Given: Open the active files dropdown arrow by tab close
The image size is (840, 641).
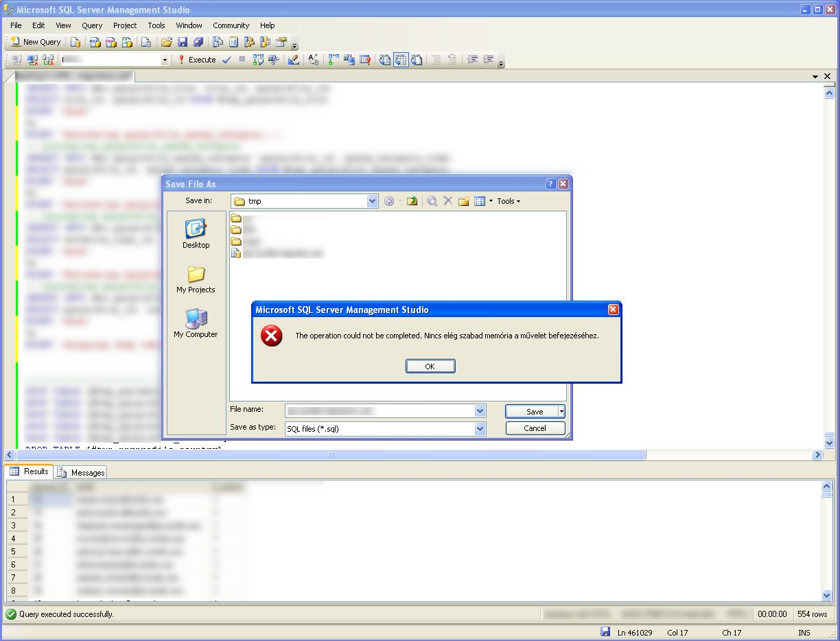Looking at the screenshot, I should (x=815, y=76).
